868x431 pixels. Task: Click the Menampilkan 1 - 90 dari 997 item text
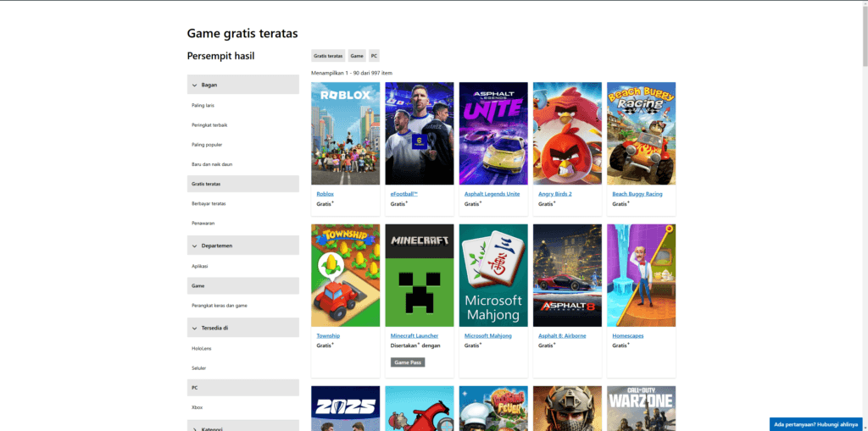coord(352,73)
